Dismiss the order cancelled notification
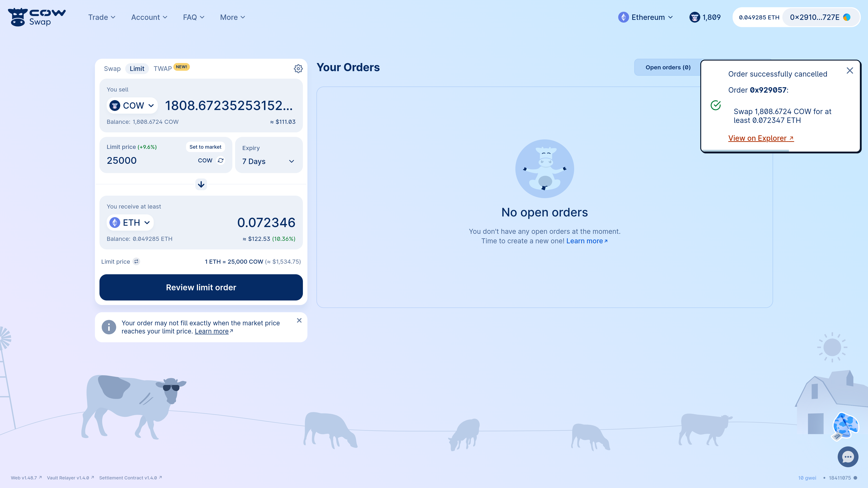This screenshot has width=868, height=488. (849, 71)
